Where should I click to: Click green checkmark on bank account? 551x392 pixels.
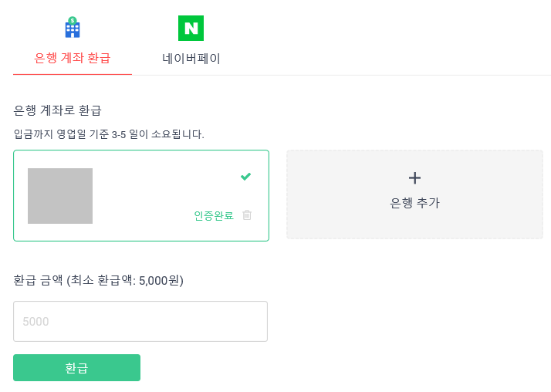[x=245, y=177]
